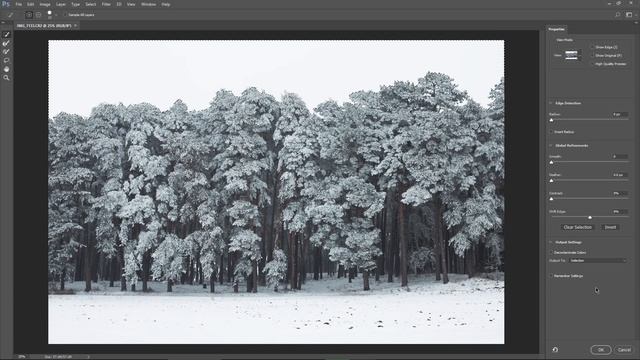Select the Hand tool
This screenshot has height=360, width=640.
coord(6,69)
